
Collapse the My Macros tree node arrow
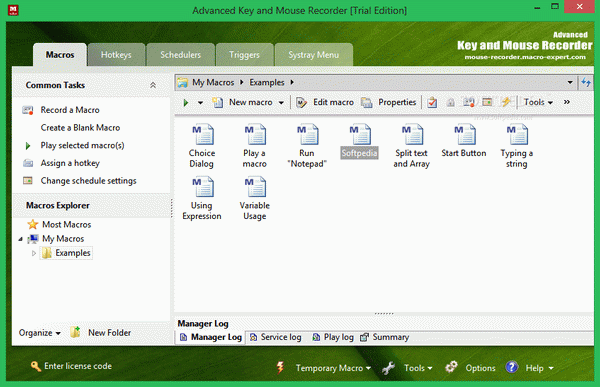pos(21,239)
